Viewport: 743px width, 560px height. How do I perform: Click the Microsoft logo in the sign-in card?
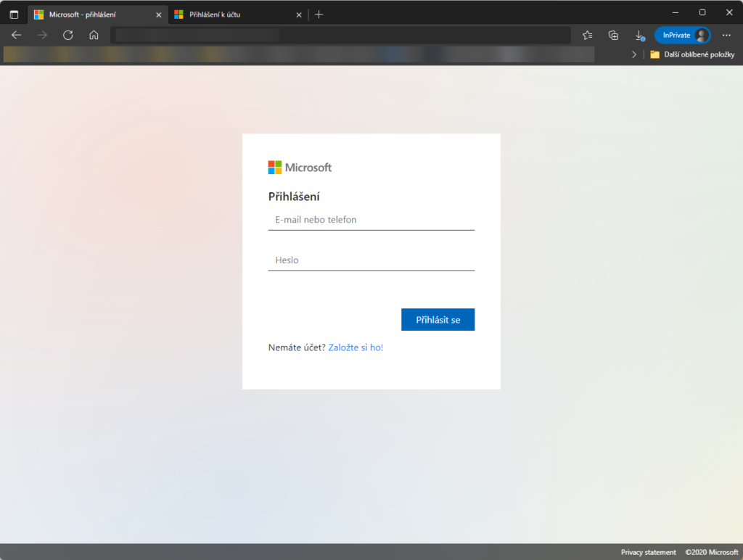click(300, 168)
